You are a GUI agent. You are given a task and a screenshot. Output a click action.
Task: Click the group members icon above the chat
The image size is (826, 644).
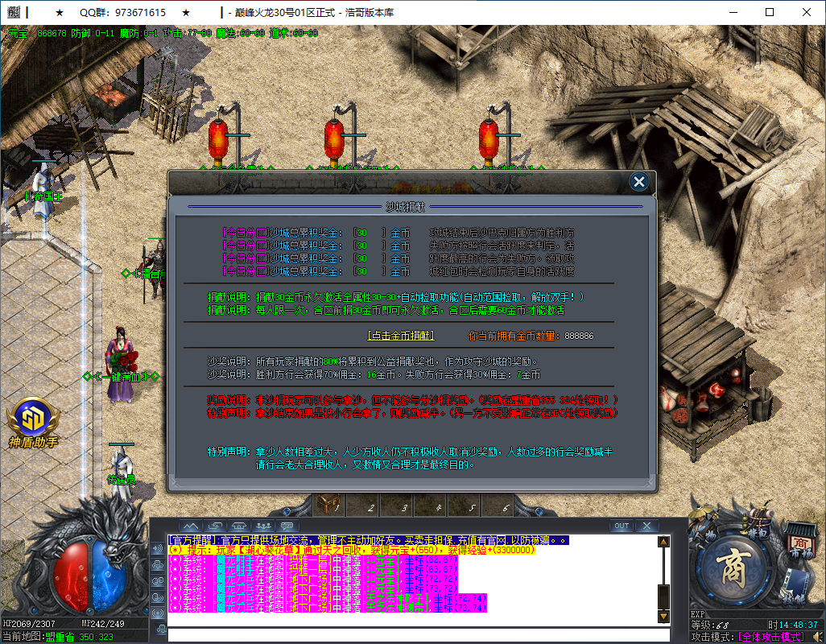click(x=263, y=526)
